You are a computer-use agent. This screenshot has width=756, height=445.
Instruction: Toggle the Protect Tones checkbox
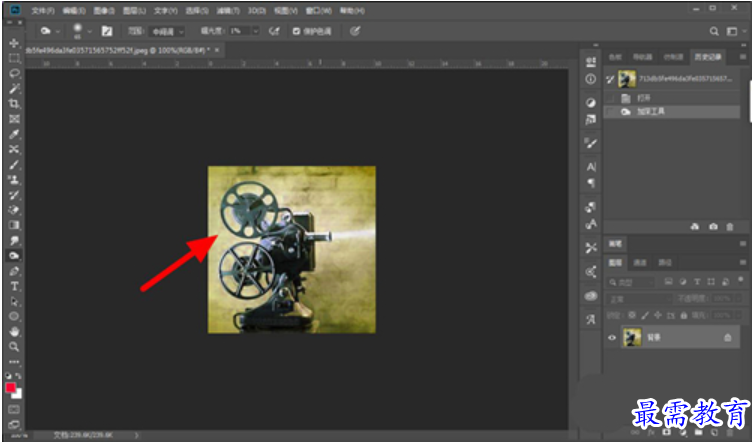(297, 31)
